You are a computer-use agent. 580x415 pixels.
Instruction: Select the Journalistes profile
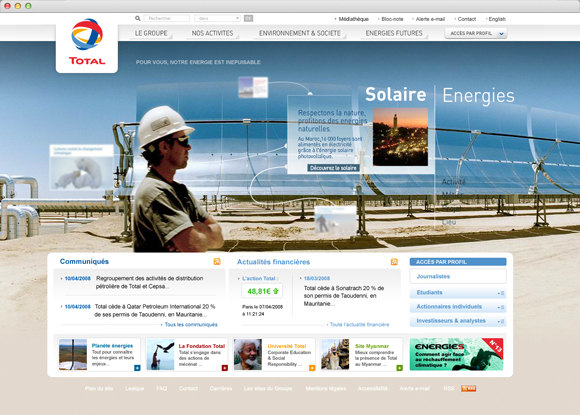tap(458, 276)
